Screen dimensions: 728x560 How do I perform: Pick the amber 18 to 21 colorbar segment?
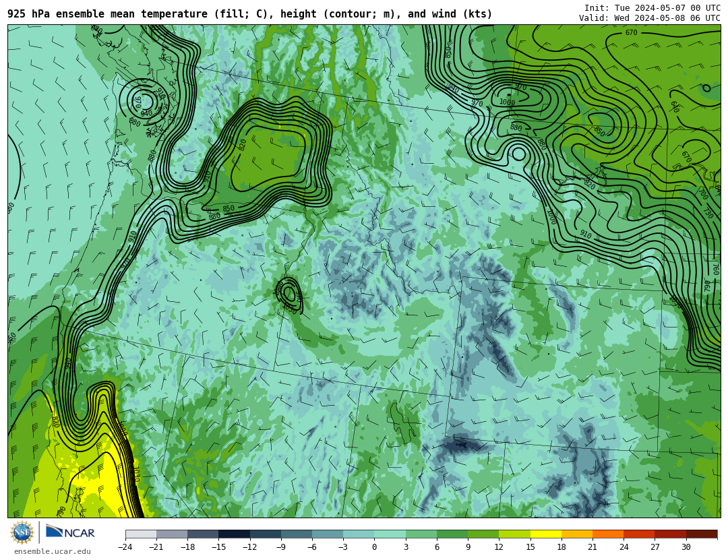click(576, 534)
